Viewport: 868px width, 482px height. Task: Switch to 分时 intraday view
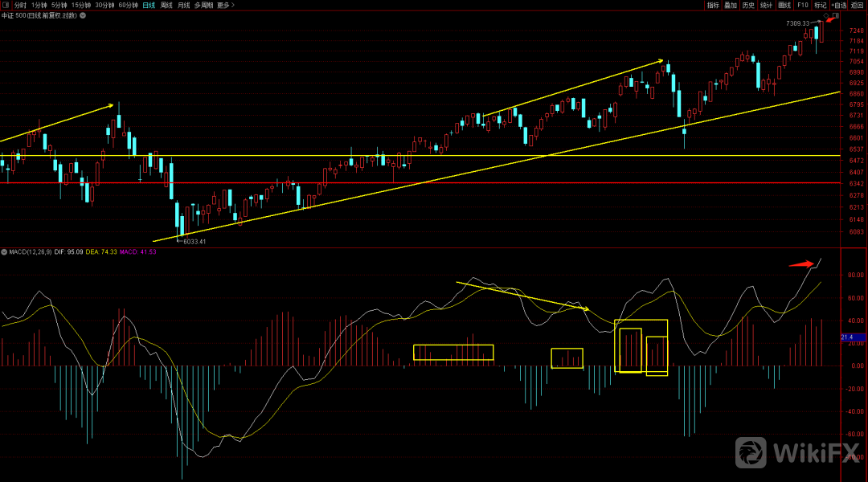[20, 5]
